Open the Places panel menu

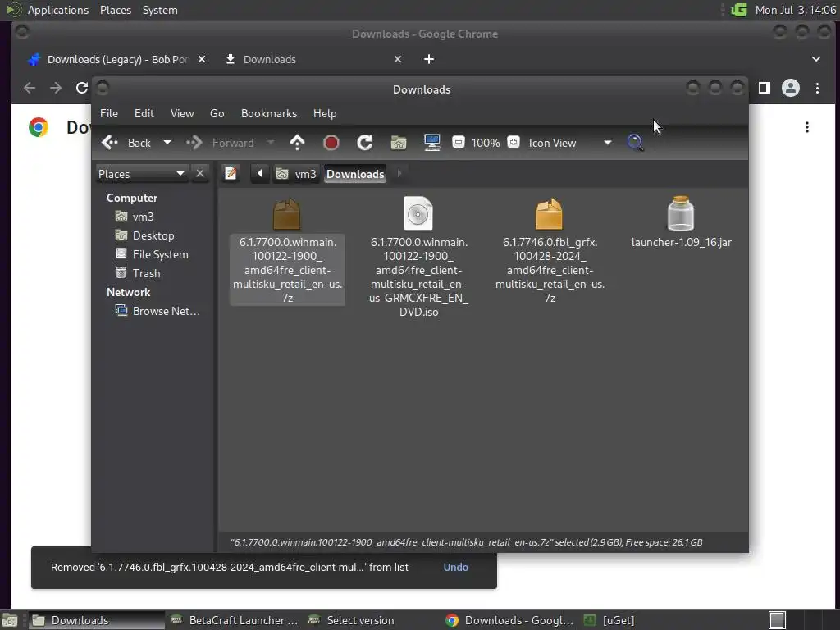[x=115, y=10]
